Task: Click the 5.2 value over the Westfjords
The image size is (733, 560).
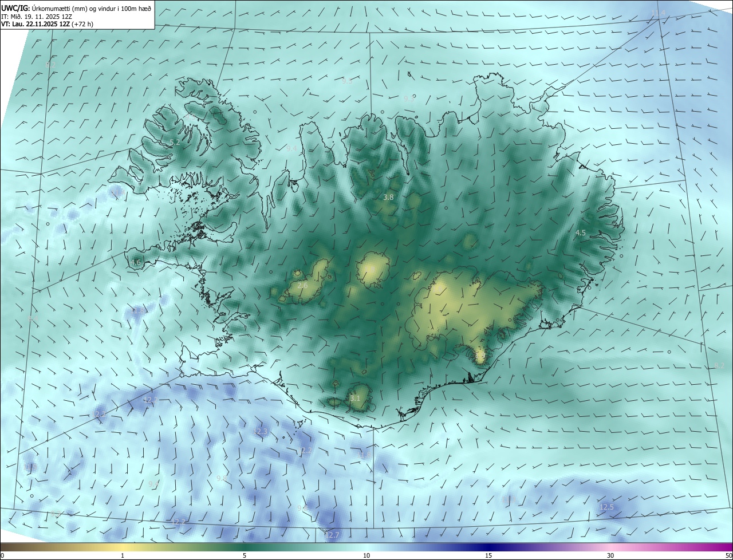Action: pyautogui.click(x=175, y=142)
